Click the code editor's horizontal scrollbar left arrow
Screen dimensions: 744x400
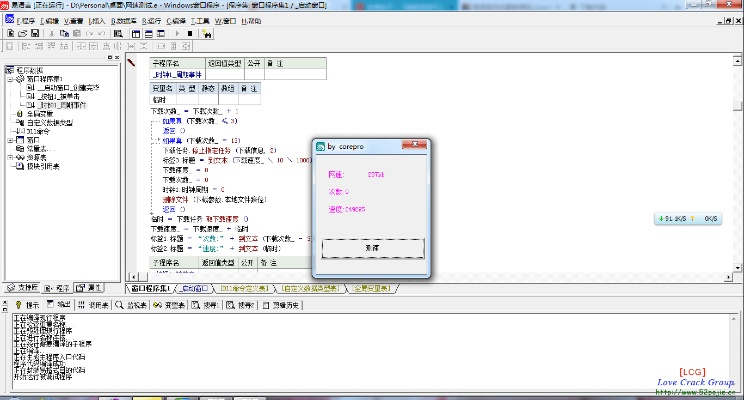point(134,277)
